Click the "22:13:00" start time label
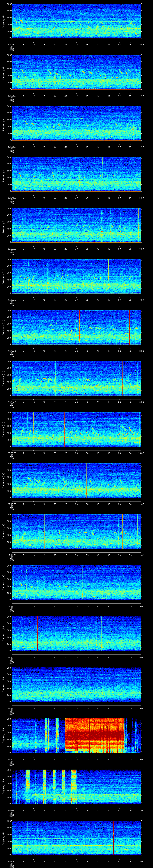 (x=12, y=657)
